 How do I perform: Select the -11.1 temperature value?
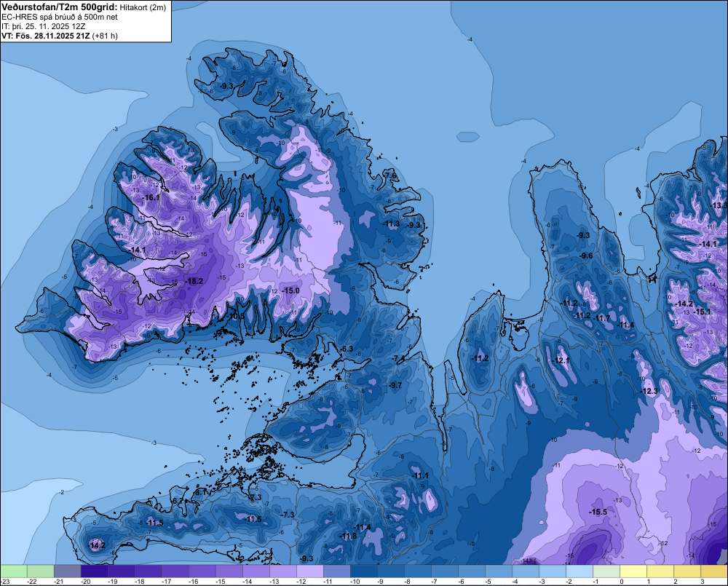click(420, 475)
